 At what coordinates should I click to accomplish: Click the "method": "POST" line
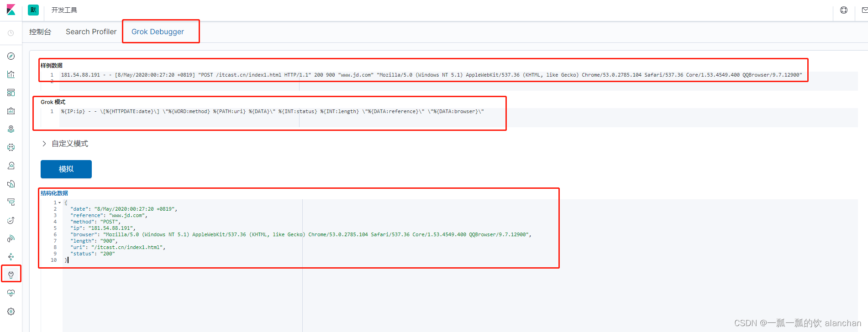pyautogui.click(x=95, y=222)
